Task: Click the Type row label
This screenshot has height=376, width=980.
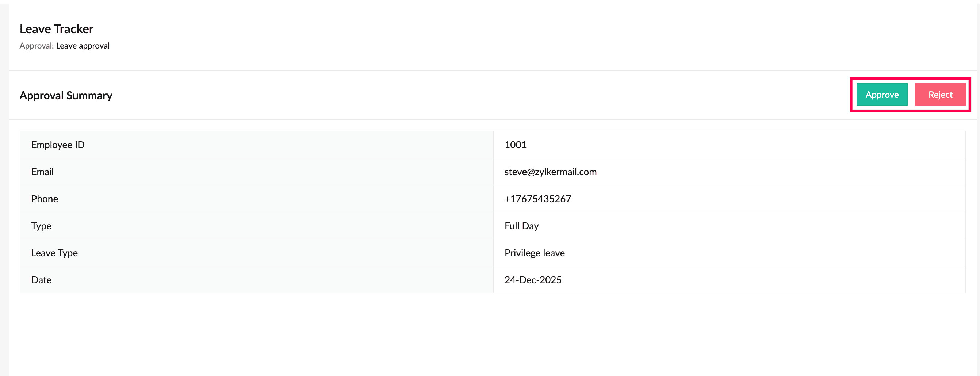Action: coord(41,226)
